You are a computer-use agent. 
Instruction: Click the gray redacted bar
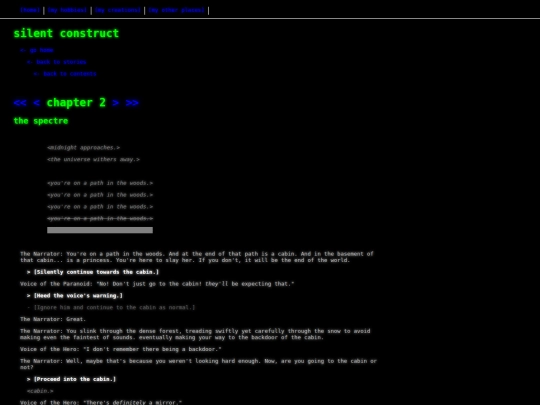(x=100, y=230)
